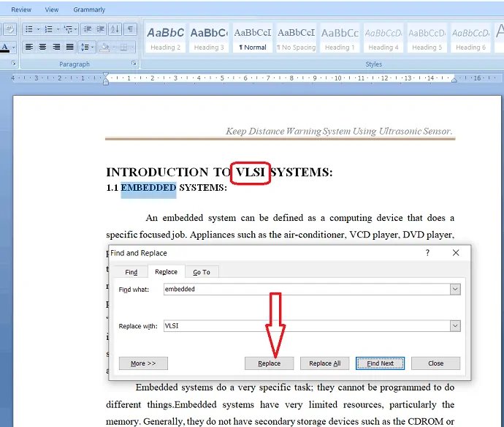
Task: Open Font dialog launcher
Action: coord(13,64)
